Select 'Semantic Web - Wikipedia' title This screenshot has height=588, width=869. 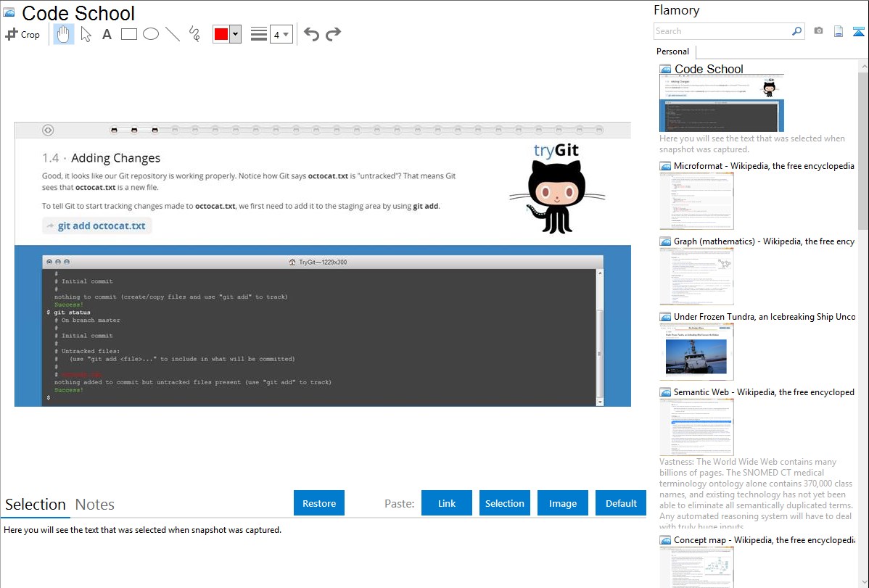pos(765,392)
